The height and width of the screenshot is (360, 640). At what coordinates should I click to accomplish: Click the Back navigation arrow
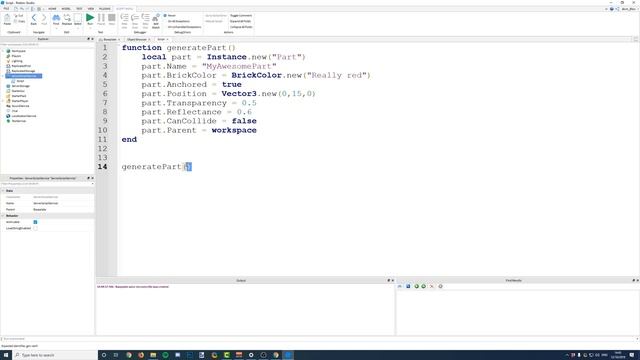33,19
